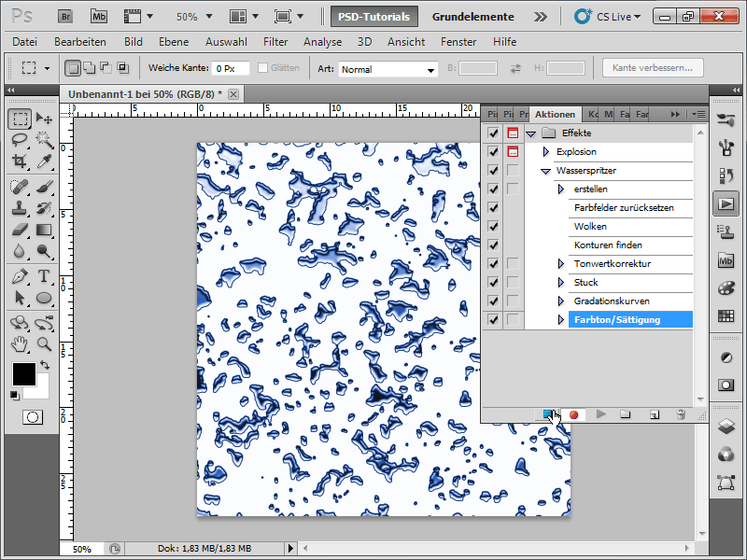Select the Magic Wand tool
This screenshot has width=747, height=560.
[x=44, y=140]
